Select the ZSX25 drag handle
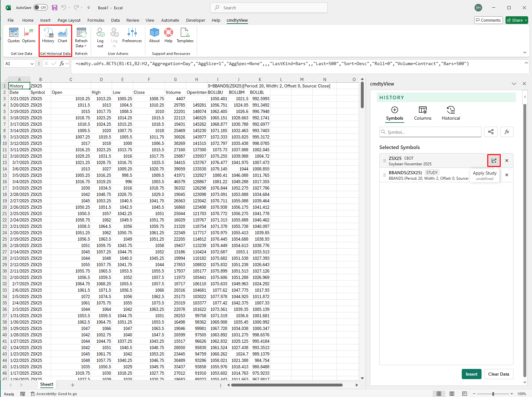Viewport: 532px width, 397px height. (384, 161)
